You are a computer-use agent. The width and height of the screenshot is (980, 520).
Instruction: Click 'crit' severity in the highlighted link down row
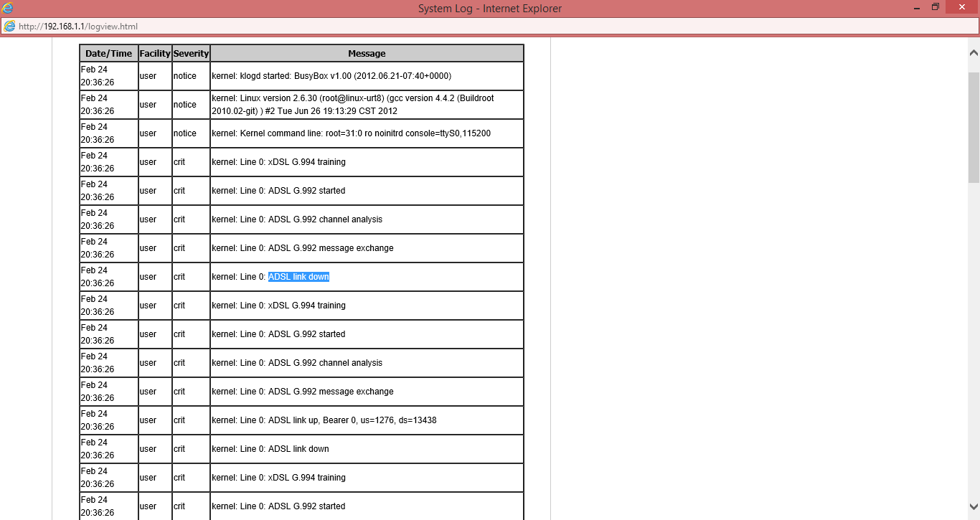[x=179, y=277]
